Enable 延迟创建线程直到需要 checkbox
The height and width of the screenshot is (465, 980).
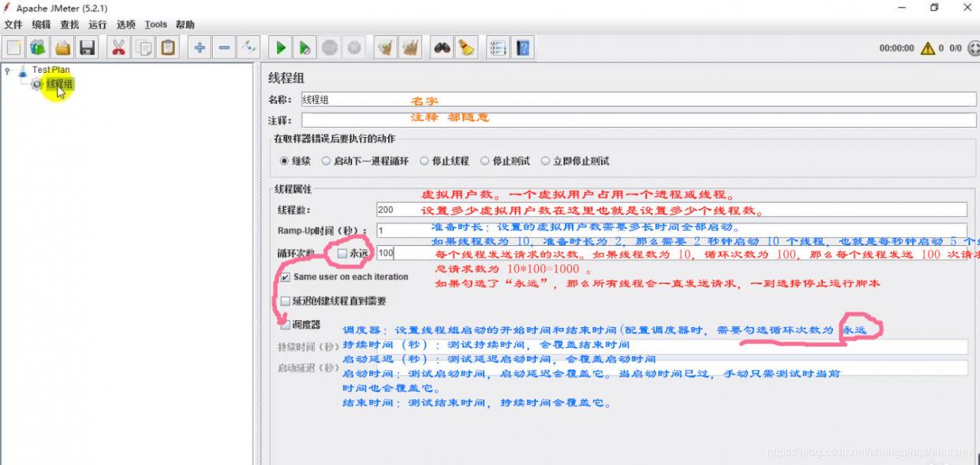286,301
